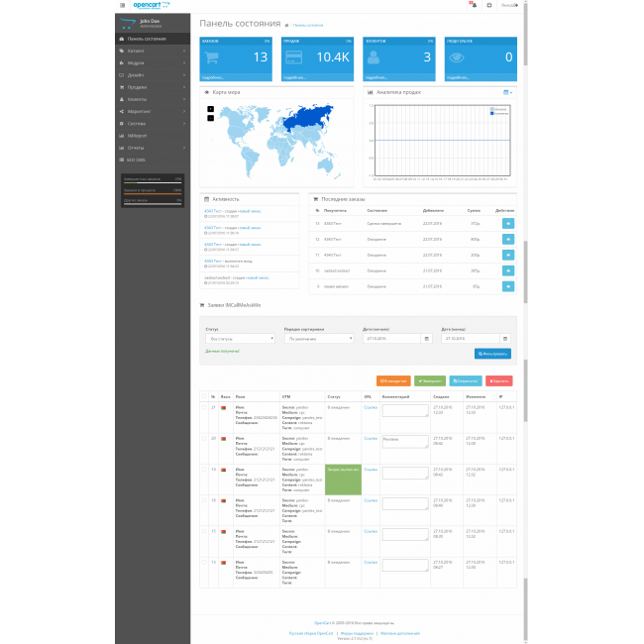Image resolution: width=644 pixels, height=644 pixels.
Task: Click the map zoom-in plus button
Action: [x=210, y=109]
